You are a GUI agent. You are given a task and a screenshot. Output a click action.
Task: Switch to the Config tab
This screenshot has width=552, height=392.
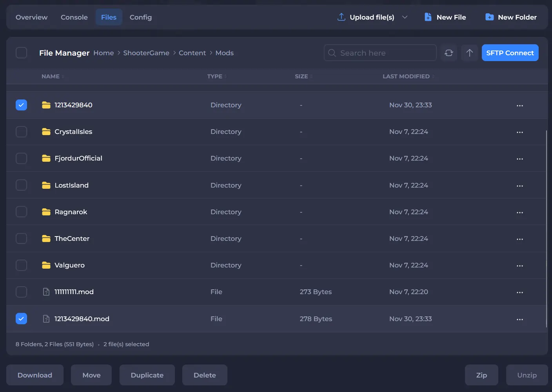click(141, 17)
